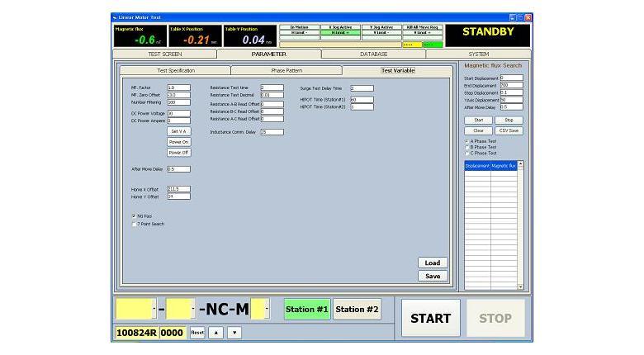The image size is (644, 355).
Task: Click the Resistance A-B Read Offset field
Action: [272, 104]
